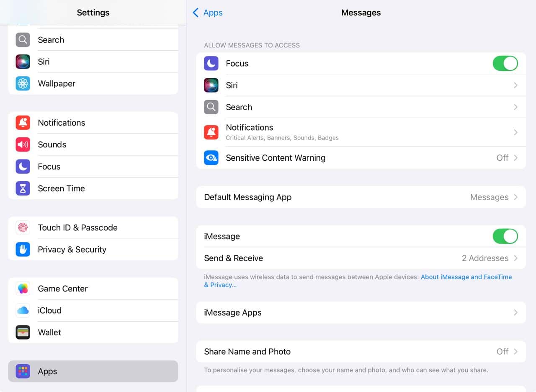Viewport: 536px width, 392px height.
Task: Open Send & Receive chevron
Action: 515,258
